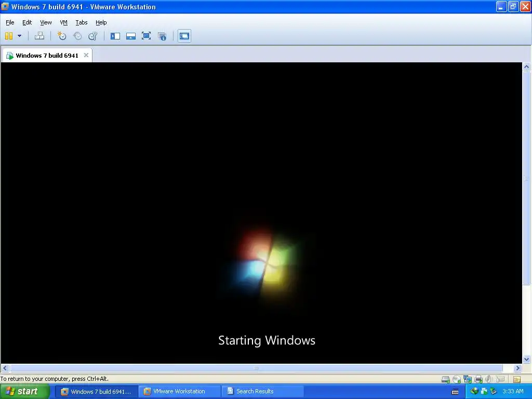This screenshot has height=399, width=532.
Task: Open the Edit menu
Action: tap(27, 22)
